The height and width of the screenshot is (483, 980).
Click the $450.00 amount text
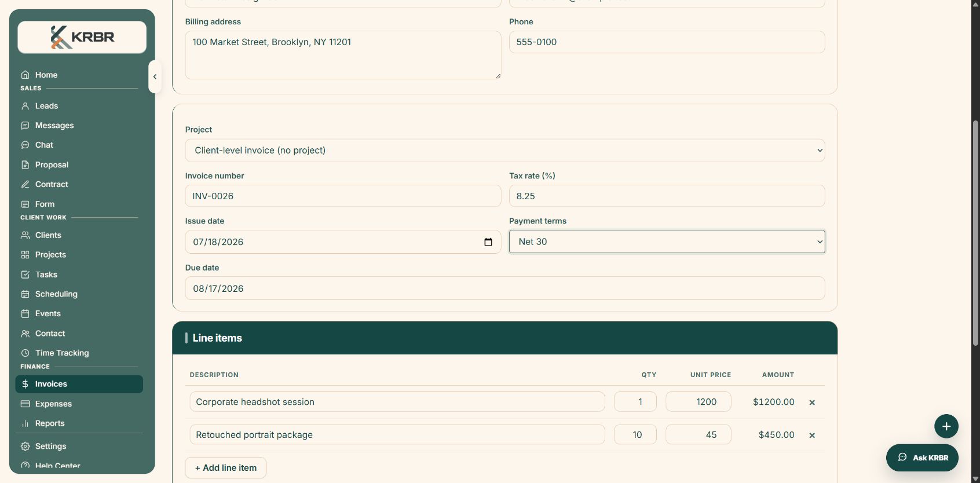point(777,435)
